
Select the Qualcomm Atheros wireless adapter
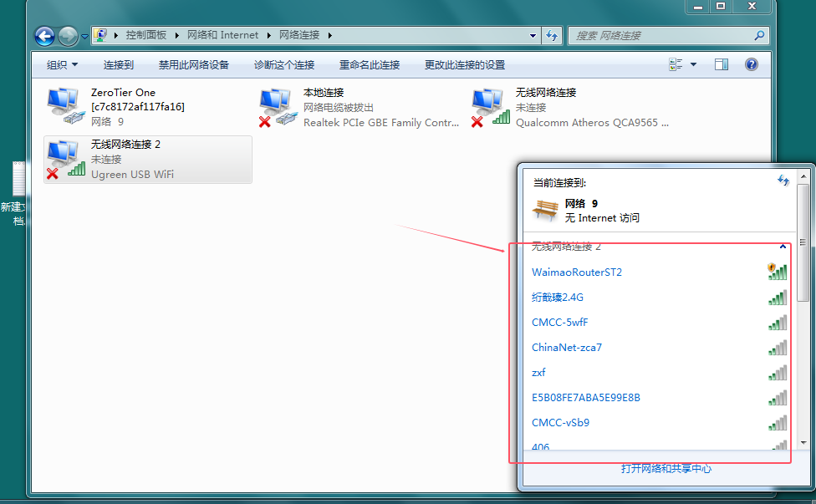(489, 107)
